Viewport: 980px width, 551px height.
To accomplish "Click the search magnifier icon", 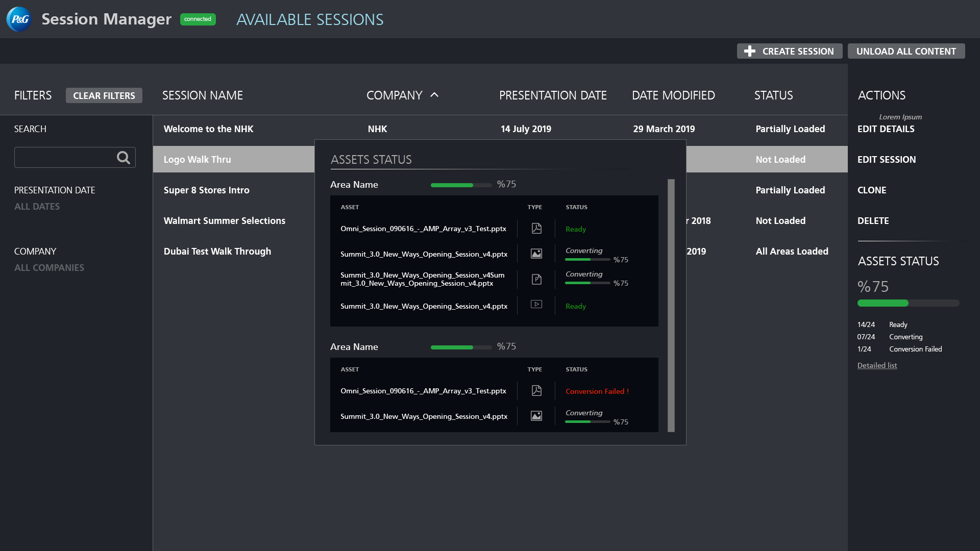I will [x=123, y=158].
